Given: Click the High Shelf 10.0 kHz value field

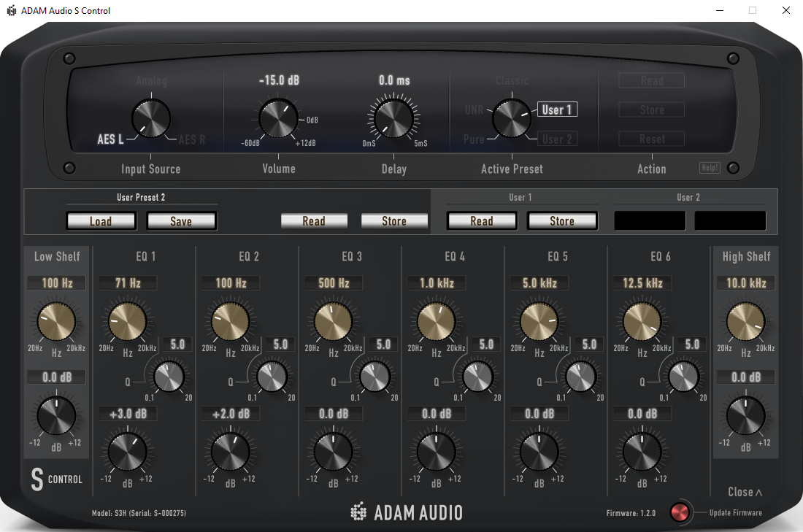Looking at the screenshot, I should [745, 282].
